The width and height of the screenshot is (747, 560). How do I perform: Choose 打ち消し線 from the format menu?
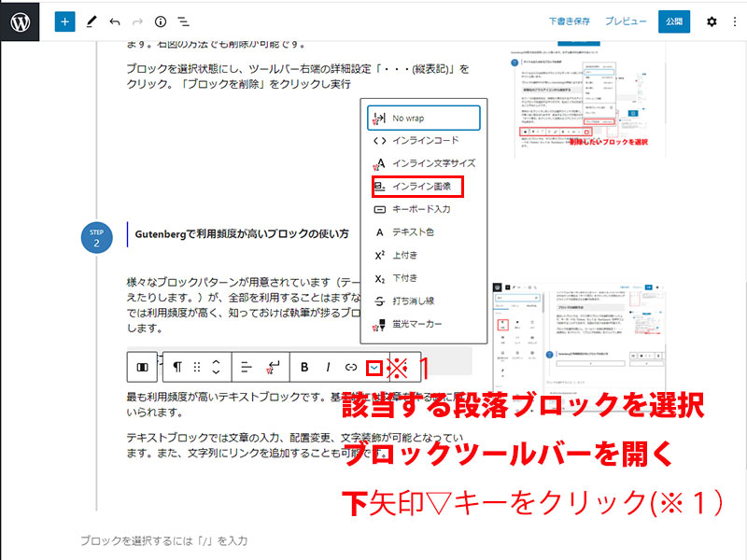pos(420,301)
